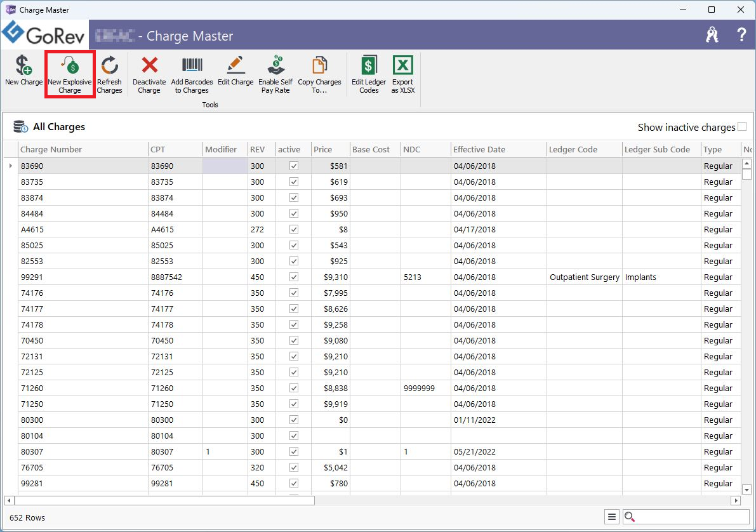Export table as XLSX
This screenshot has width=756, height=532.
[402, 74]
